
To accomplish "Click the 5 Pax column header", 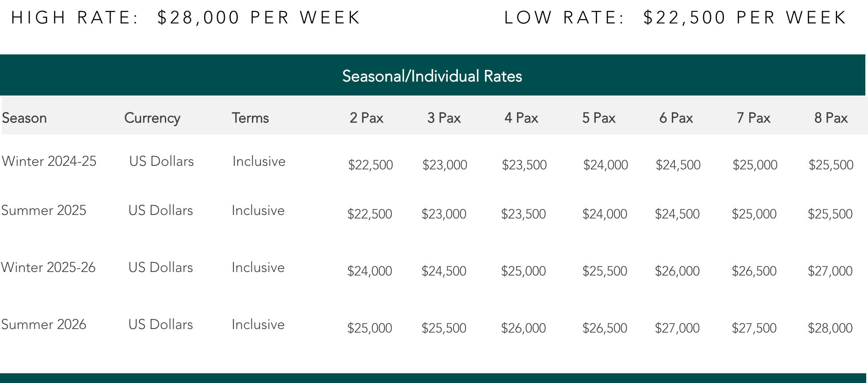I will (x=598, y=118).
